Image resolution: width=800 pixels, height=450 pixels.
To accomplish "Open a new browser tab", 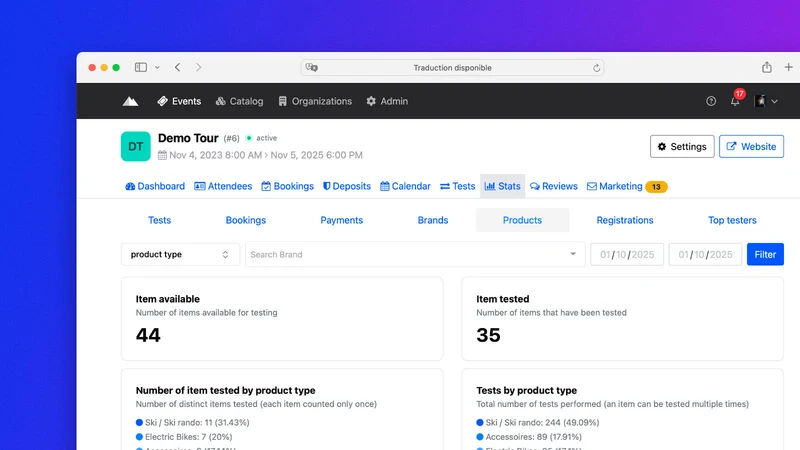I will 789,67.
